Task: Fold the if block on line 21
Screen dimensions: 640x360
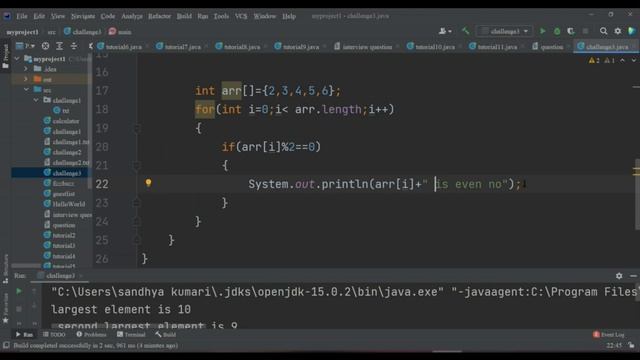Action: click(x=137, y=165)
